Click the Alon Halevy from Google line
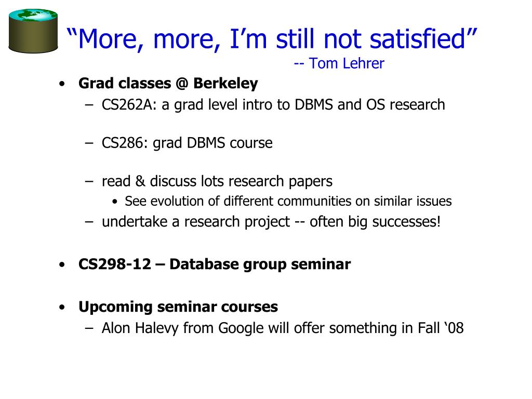The width and height of the screenshot is (532, 399). click(282, 328)
